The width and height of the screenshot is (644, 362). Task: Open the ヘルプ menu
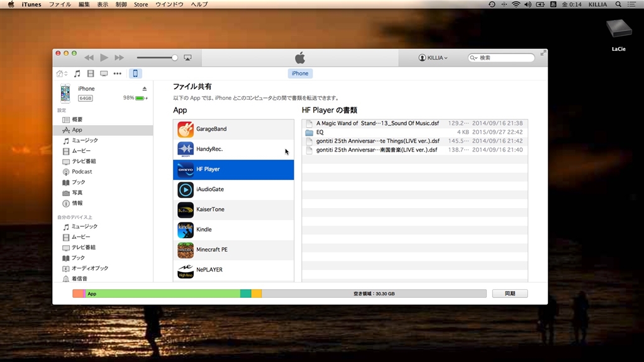pyautogui.click(x=199, y=4)
